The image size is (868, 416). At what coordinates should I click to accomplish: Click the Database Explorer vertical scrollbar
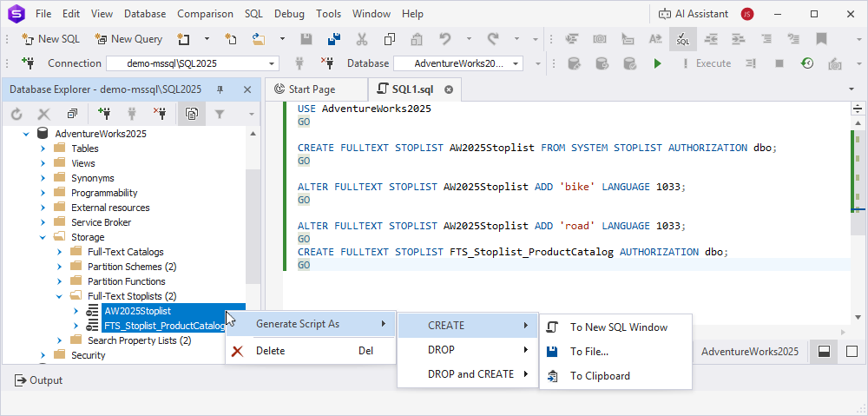pos(253,226)
